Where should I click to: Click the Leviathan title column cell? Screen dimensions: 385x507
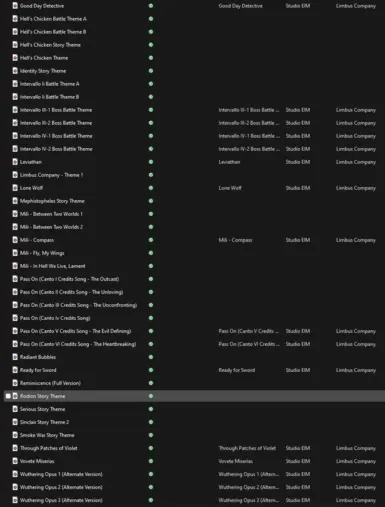[x=229, y=162]
